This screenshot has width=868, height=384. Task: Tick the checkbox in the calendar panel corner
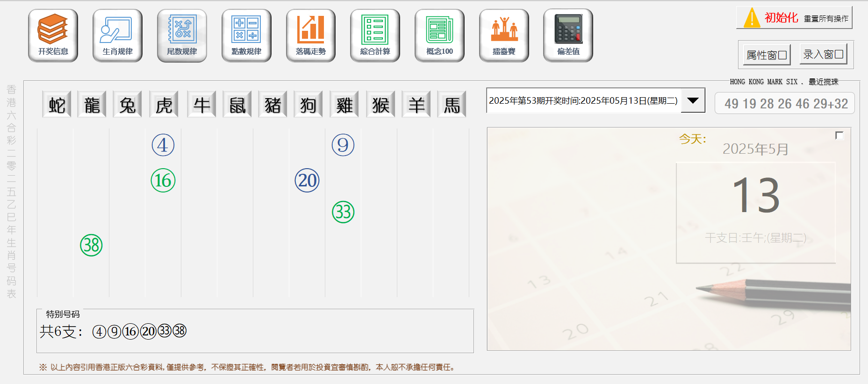tap(839, 135)
